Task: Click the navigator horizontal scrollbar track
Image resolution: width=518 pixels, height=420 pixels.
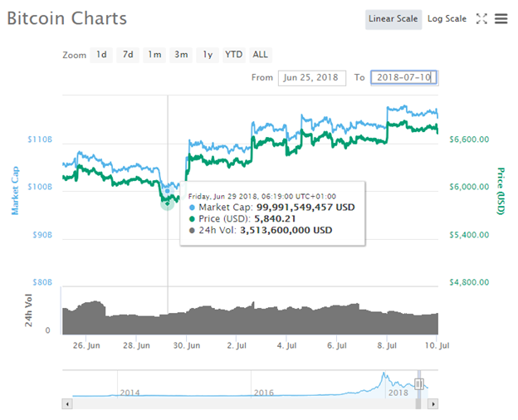Action: [x=249, y=403]
